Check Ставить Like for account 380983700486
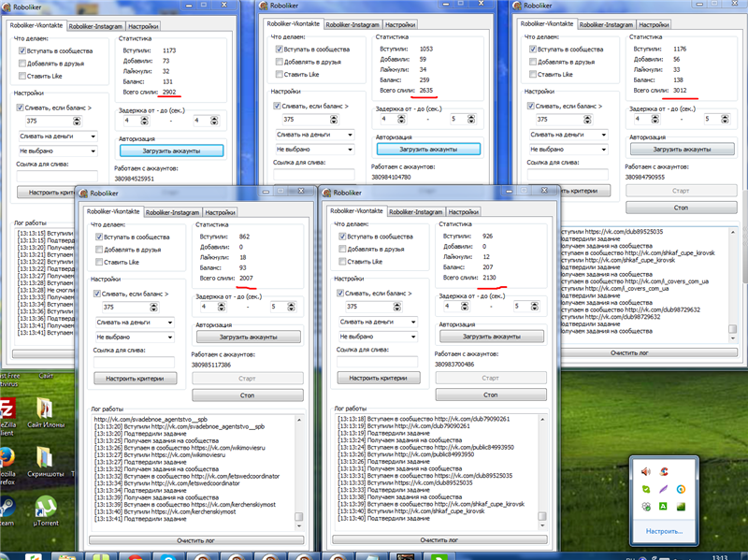 click(342, 262)
